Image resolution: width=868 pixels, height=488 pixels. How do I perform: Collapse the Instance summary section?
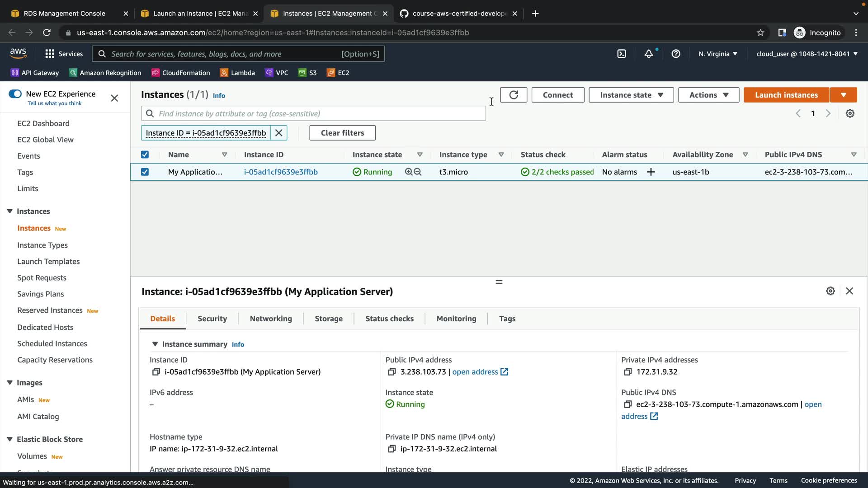pos(155,344)
